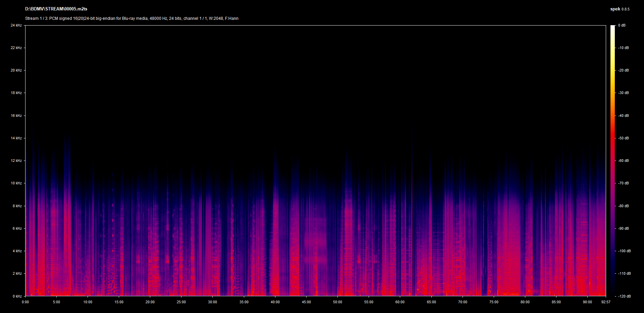Click the file path title 00005.m2ts
Viewport: 644px width, 313px height.
point(56,9)
